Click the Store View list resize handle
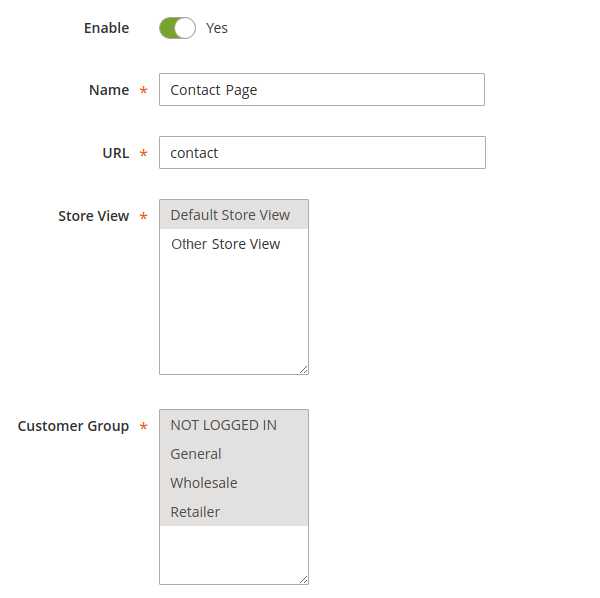600x598 pixels. pyautogui.click(x=303, y=369)
